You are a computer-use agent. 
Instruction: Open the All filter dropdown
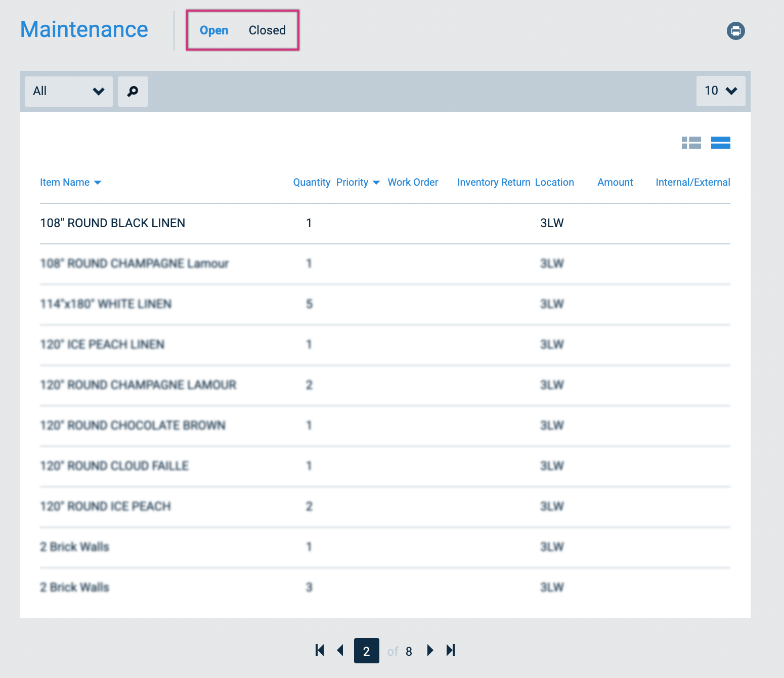tap(68, 91)
